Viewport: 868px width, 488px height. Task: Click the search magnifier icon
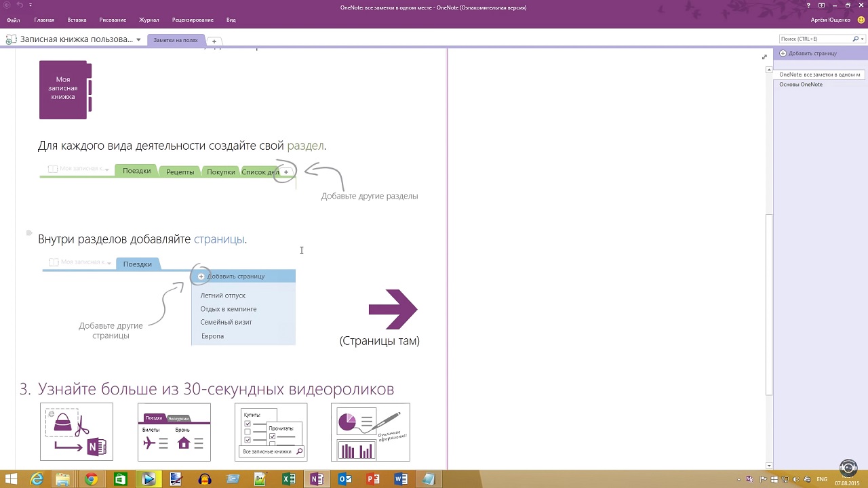click(855, 39)
